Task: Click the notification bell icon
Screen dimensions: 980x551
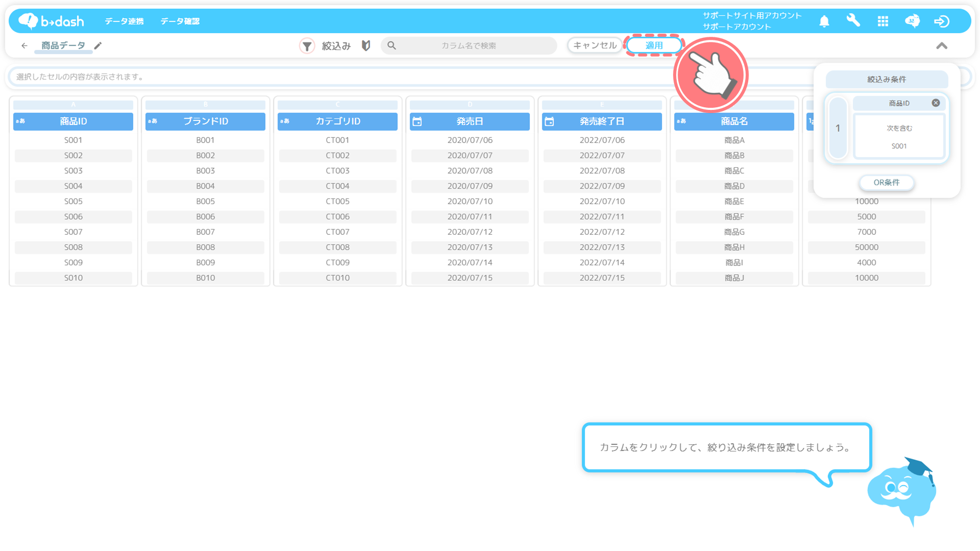Action: point(824,21)
